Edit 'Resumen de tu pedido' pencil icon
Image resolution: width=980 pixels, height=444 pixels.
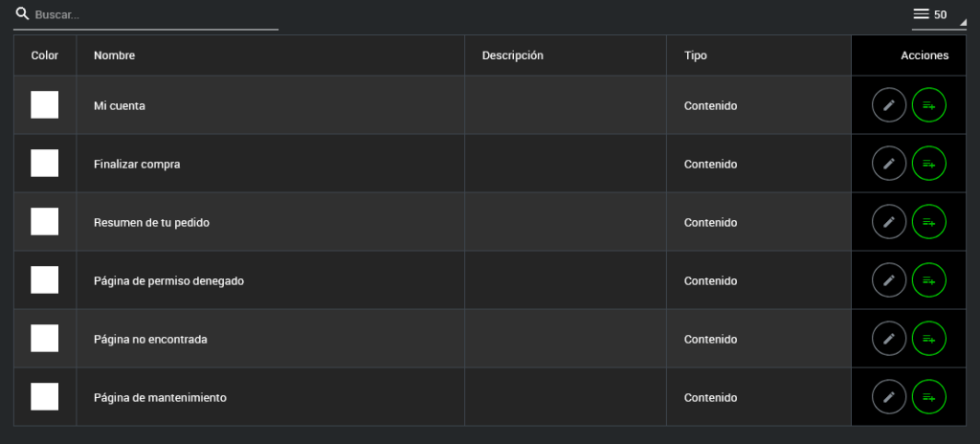(889, 222)
